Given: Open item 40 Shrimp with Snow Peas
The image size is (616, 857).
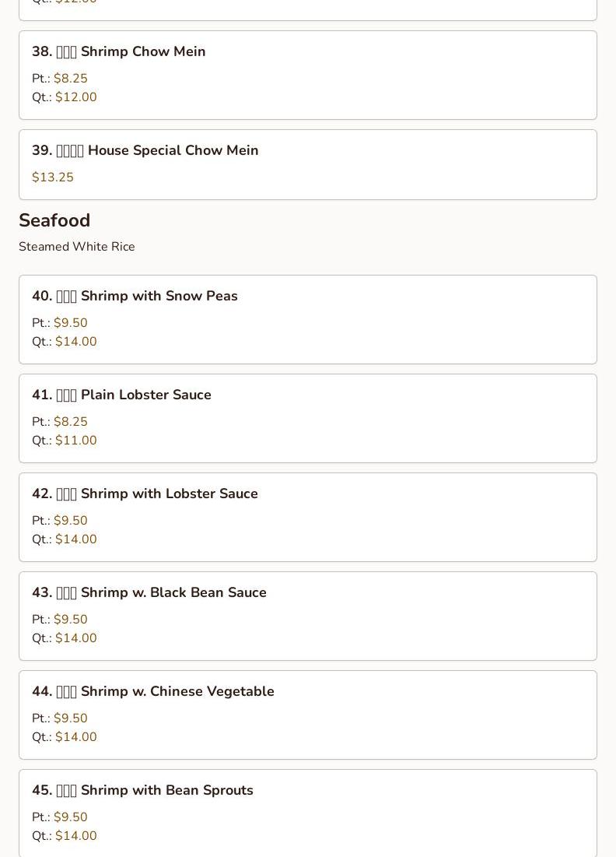Looking at the screenshot, I should [x=307, y=320].
